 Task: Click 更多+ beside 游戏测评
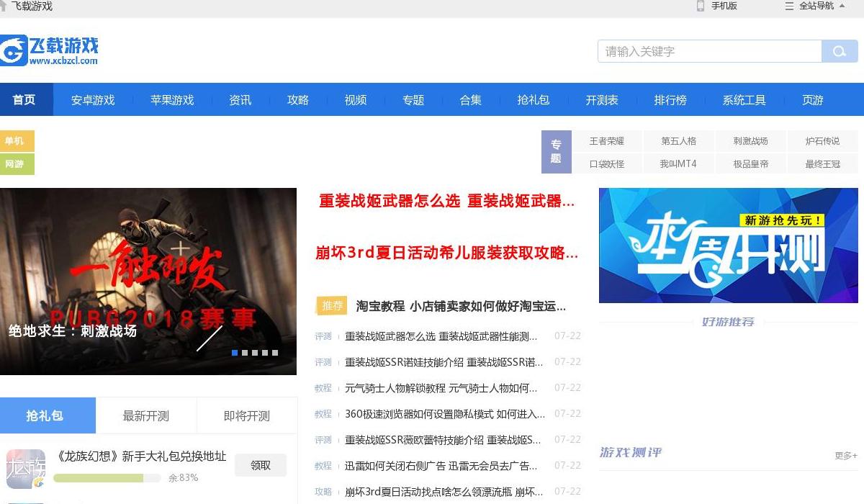click(846, 456)
